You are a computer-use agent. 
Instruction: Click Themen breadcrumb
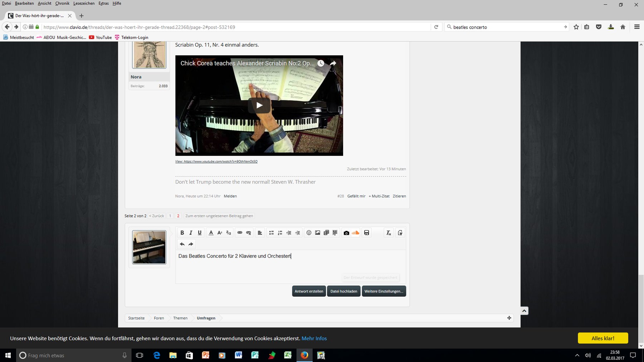pos(180,318)
